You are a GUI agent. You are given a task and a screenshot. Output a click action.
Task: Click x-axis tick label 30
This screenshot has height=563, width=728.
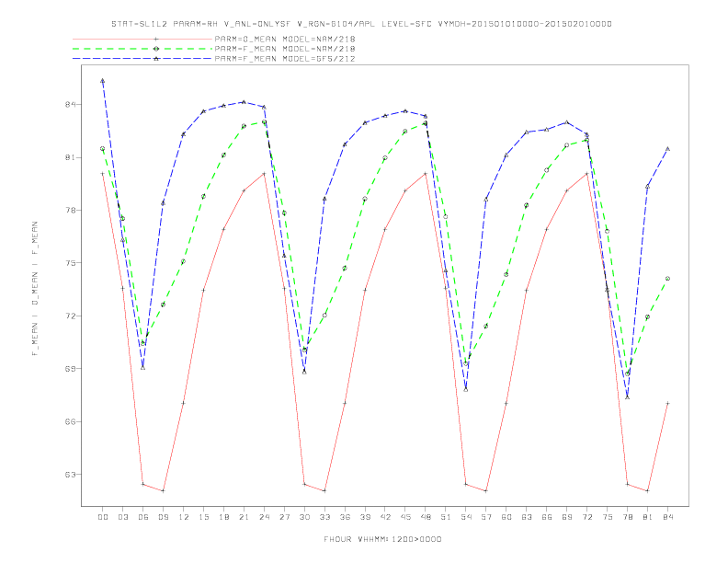[304, 517]
